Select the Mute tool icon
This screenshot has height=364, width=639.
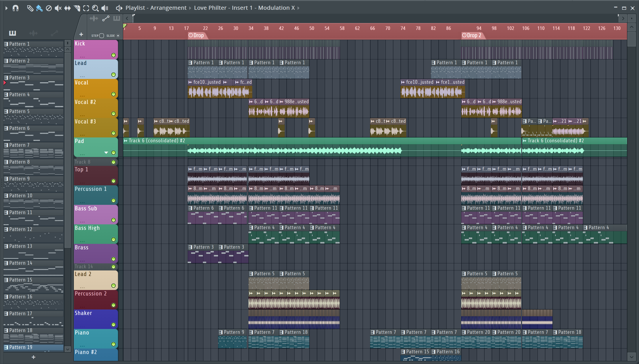point(58,8)
